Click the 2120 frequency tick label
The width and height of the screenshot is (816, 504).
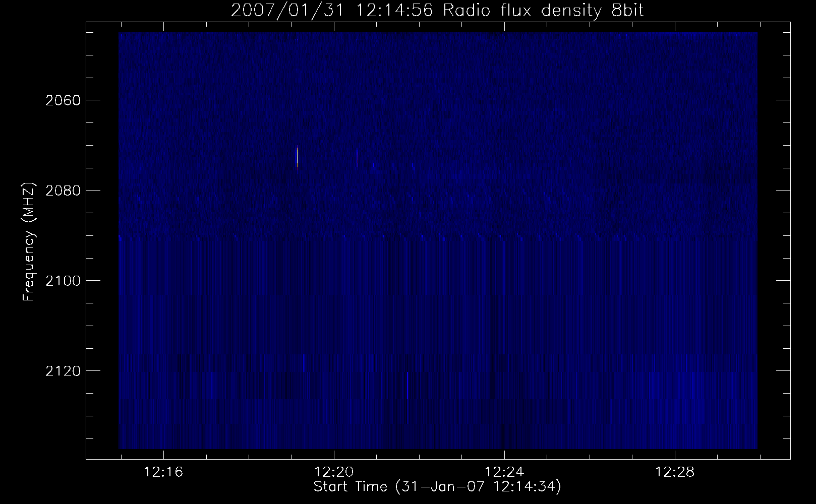click(63, 371)
